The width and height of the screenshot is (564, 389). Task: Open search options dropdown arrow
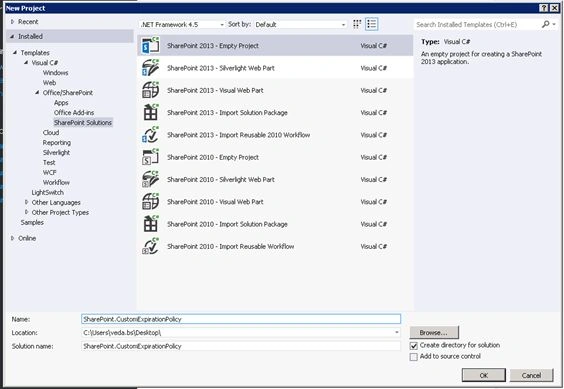point(554,24)
